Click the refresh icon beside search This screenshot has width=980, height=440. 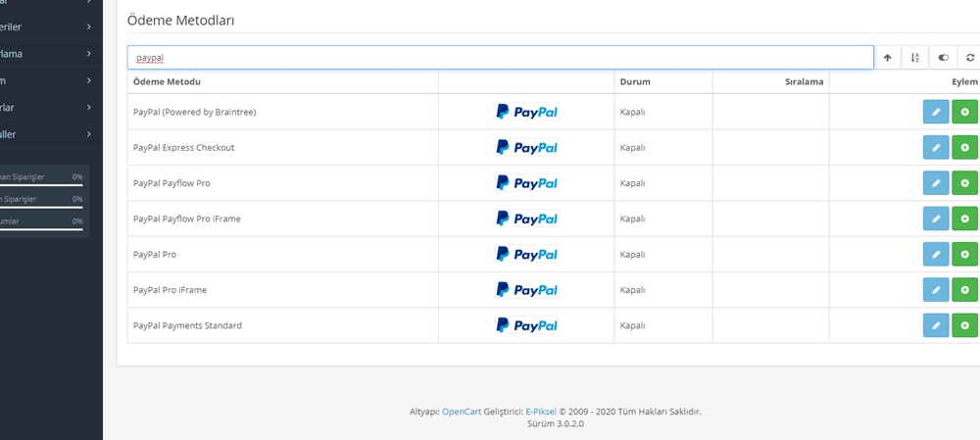(969, 58)
